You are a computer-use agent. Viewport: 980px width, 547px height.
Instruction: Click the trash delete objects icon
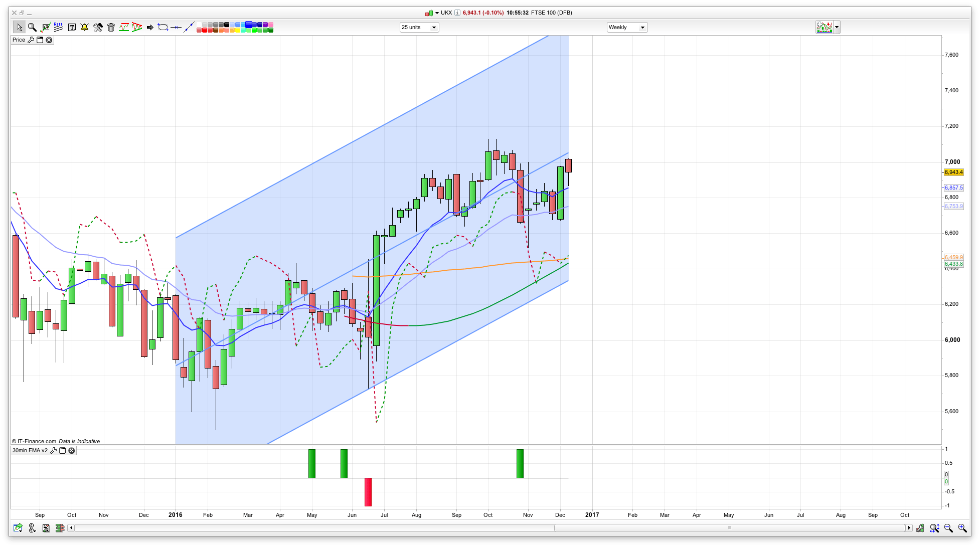pyautogui.click(x=111, y=28)
